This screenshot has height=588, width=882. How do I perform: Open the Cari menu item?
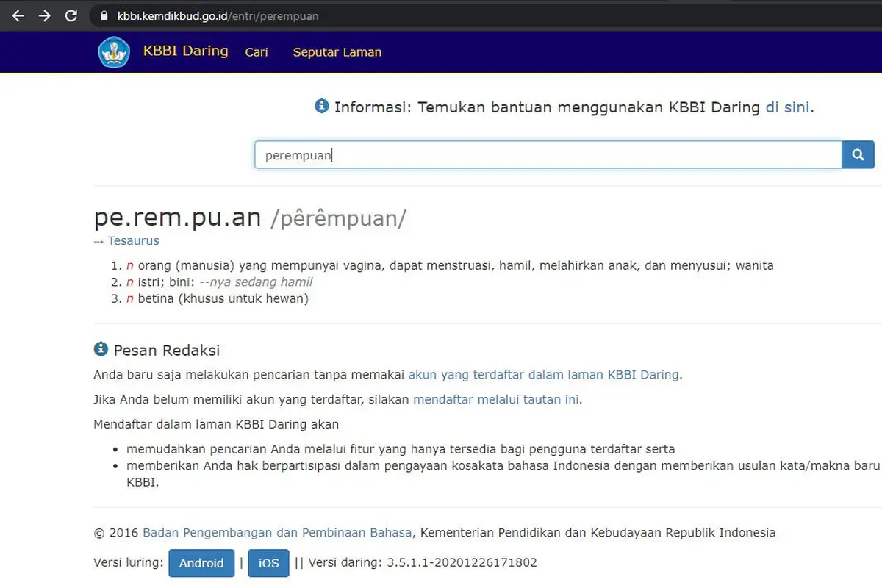point(257,52)
